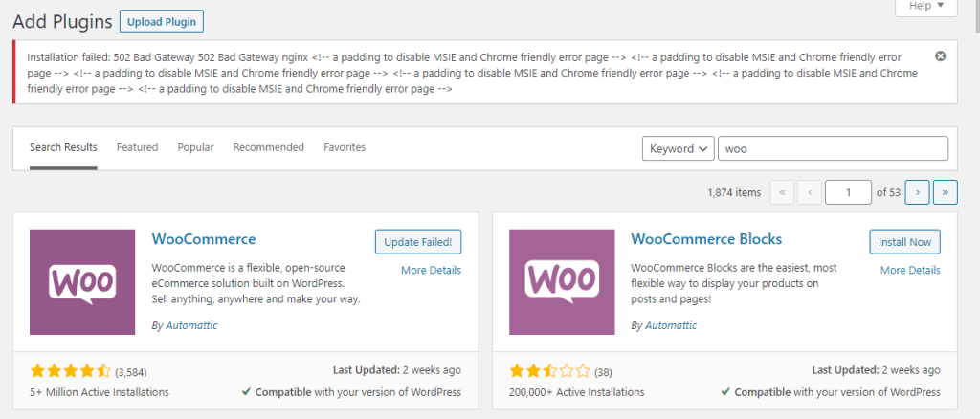
Task: Click the plugin search field containing woo
Action: [834, 148]
